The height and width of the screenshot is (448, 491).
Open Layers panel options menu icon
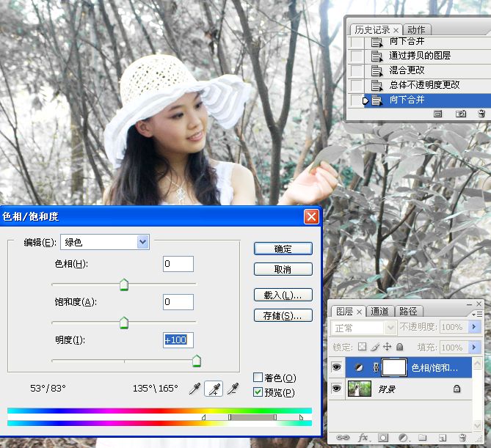point(477,314)
